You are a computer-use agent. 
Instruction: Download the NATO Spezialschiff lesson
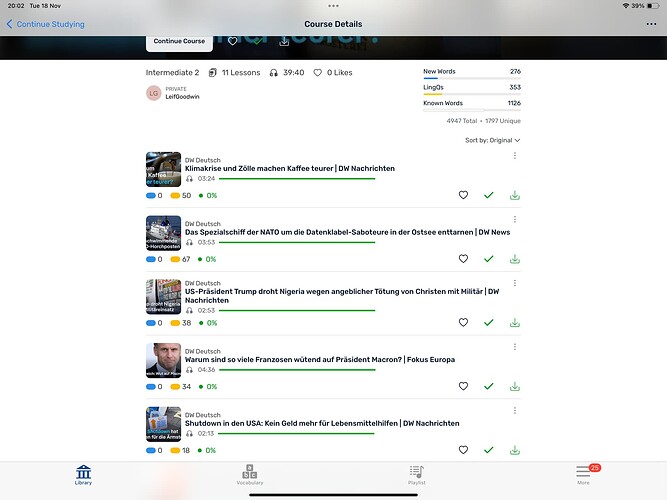pyautogui.click(x=515, y=259)
